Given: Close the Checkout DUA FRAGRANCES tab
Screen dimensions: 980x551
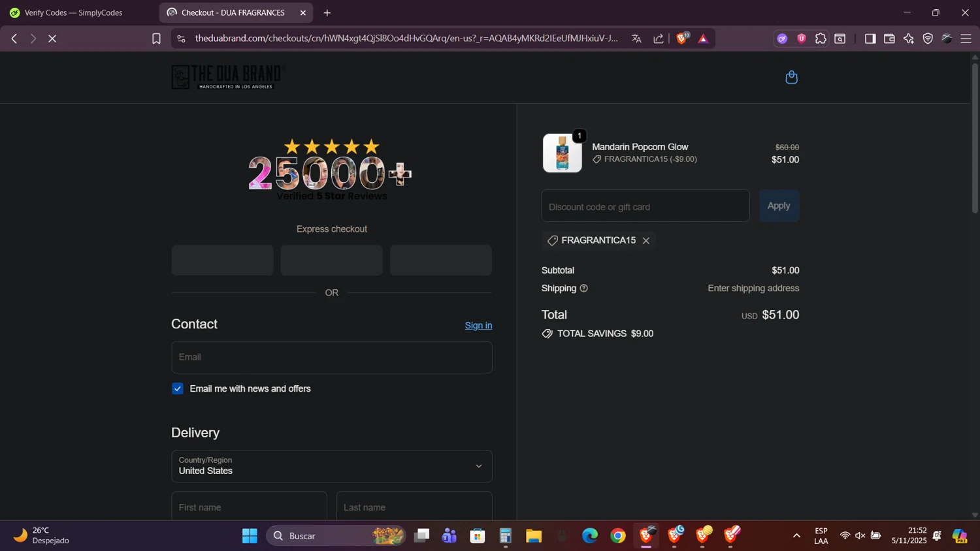Looking at the screenshot, I should pyautogui.click(x=303, y=13).
